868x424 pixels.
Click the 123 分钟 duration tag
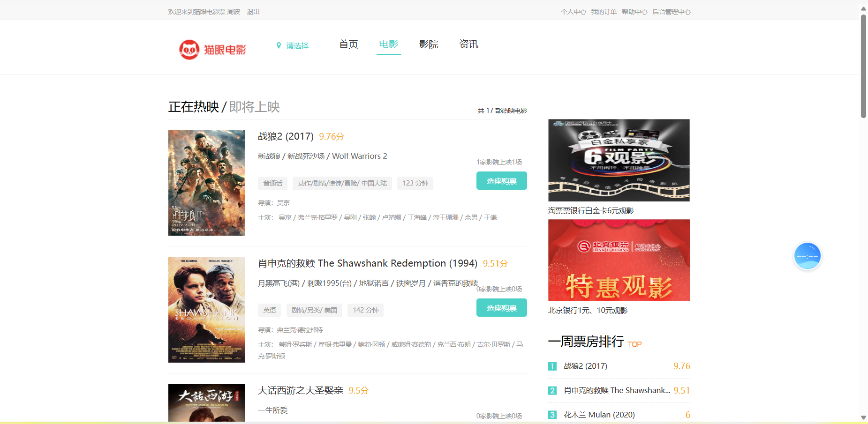coord(415,183)
